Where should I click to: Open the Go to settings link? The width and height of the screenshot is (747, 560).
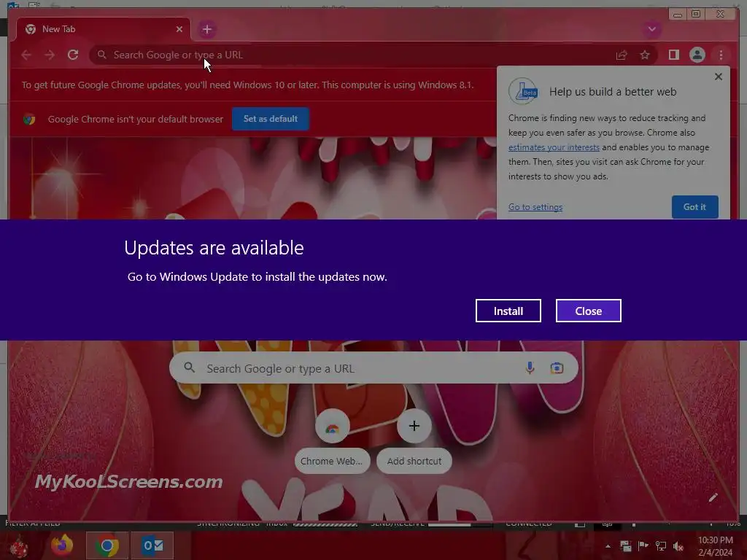click(535, 207)
